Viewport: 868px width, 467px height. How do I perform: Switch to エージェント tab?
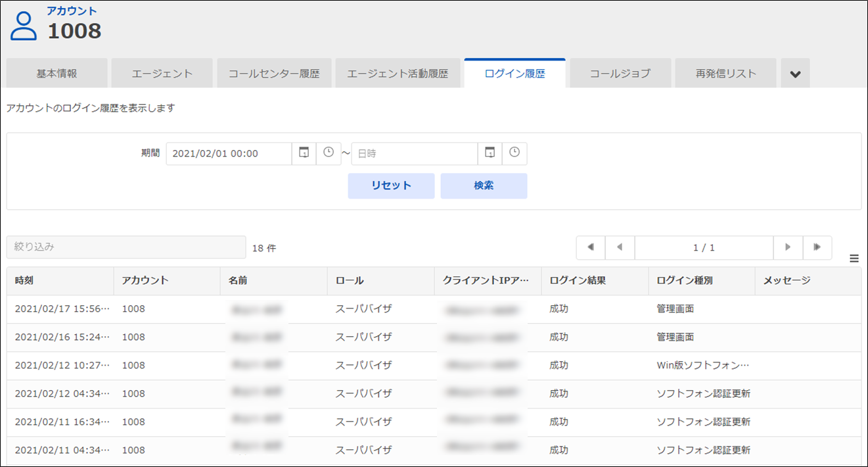(x=162, y=74)
